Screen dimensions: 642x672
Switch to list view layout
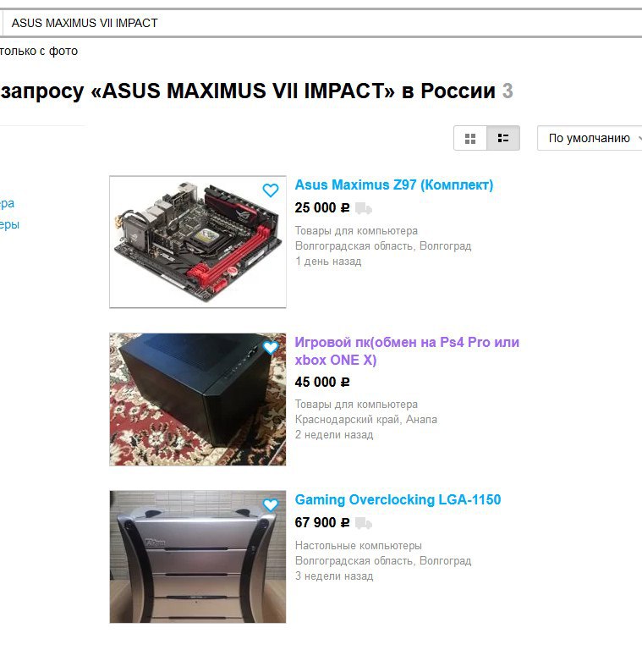[x=503, y=138]
